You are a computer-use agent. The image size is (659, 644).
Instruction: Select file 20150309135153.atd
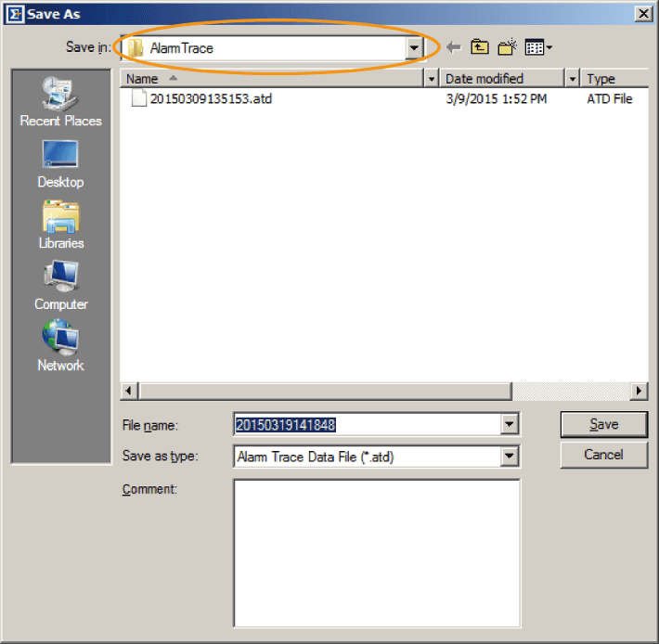(211, 98)
